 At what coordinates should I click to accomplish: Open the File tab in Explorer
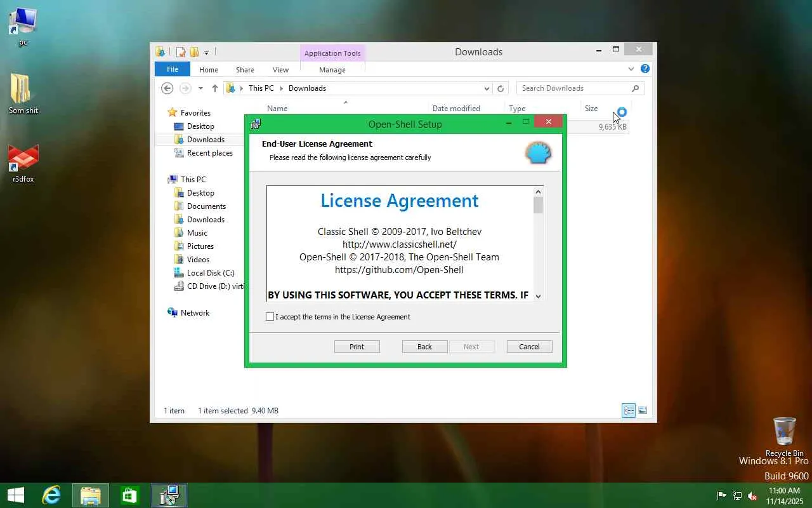point(173,69)
